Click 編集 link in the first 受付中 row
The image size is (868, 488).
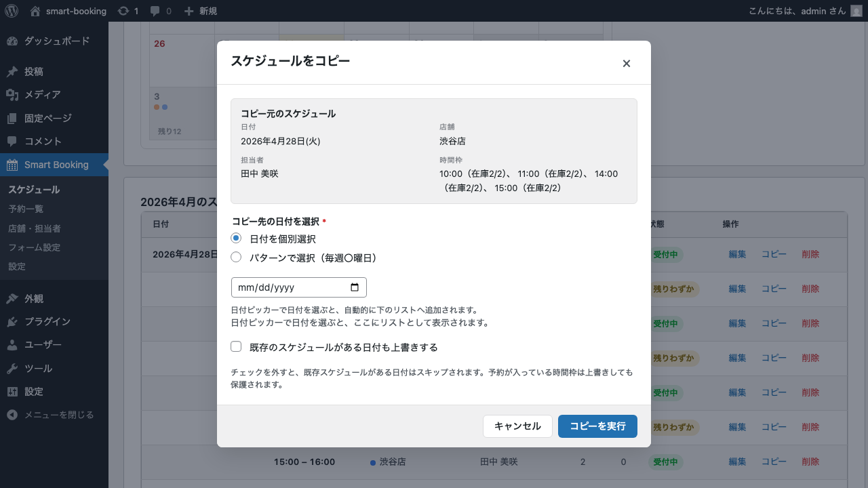click(x=737, y=255)
